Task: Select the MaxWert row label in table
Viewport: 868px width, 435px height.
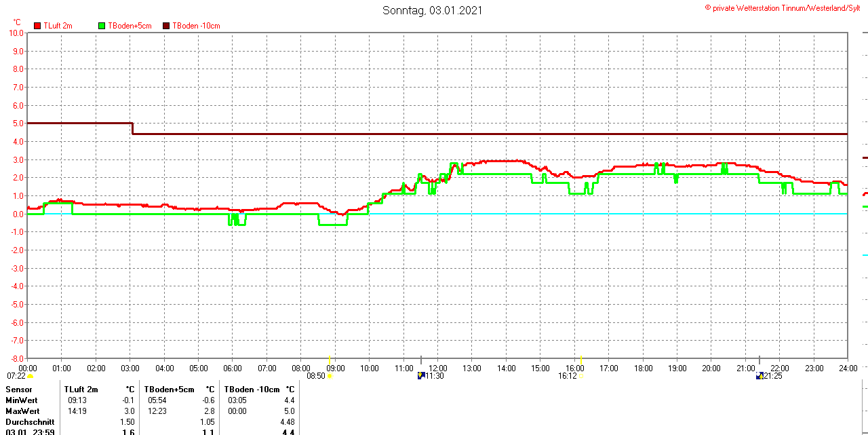Action: point(23,411)
